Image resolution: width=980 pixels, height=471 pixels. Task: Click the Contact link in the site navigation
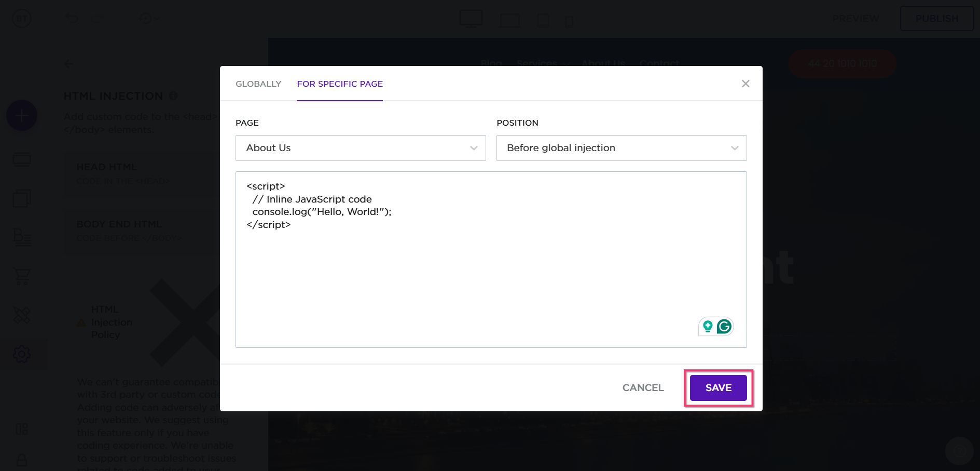[x=659, y=63]
